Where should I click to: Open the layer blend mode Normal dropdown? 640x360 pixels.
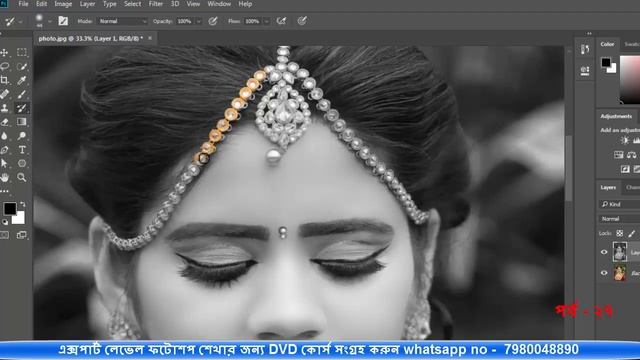pos(620,219)
